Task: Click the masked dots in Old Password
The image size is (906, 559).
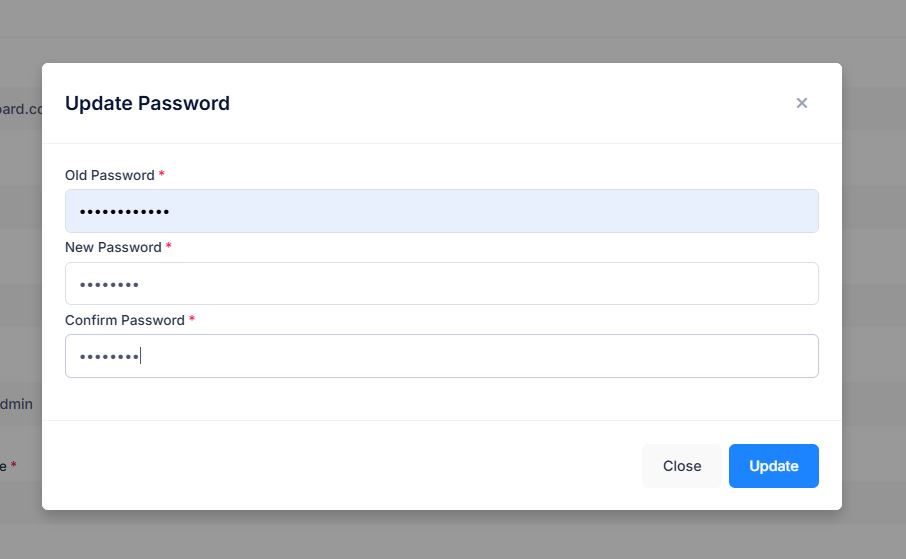Action: (x=124, y=212)
